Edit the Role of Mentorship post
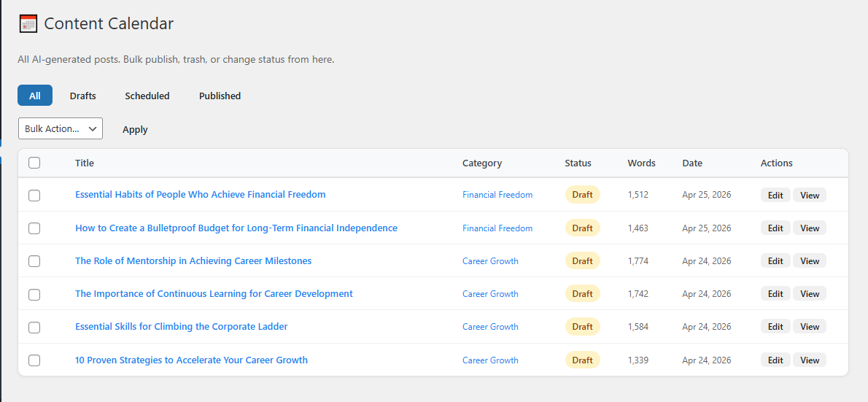This screenshot has width=868, height=402. point(775,260)
